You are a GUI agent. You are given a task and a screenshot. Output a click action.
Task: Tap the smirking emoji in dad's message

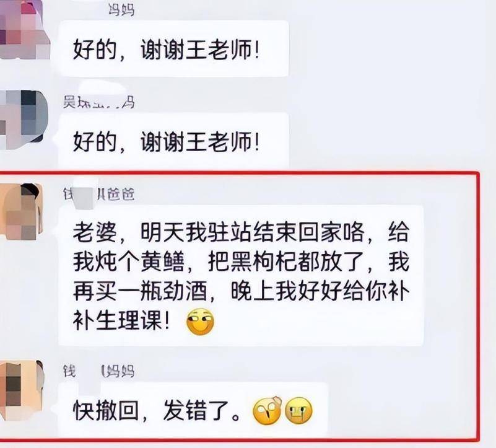pyautogui.click(x=201, y=322)
